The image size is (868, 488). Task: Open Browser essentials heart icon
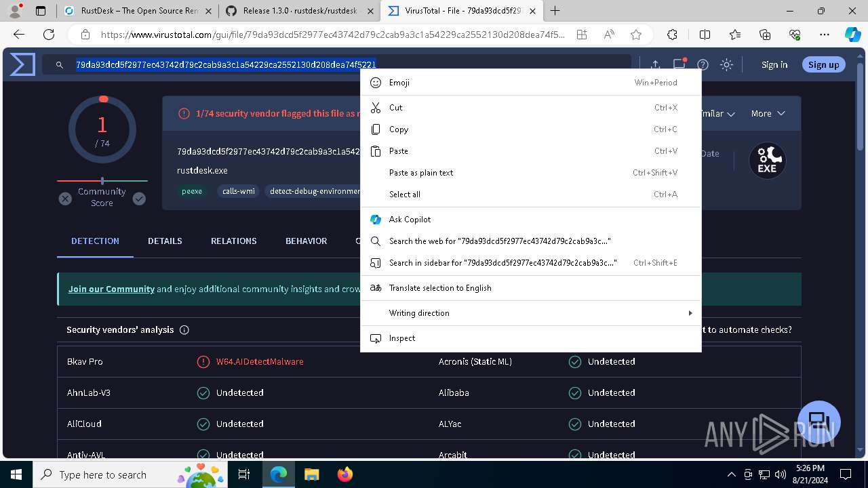[x=795, y=35]
